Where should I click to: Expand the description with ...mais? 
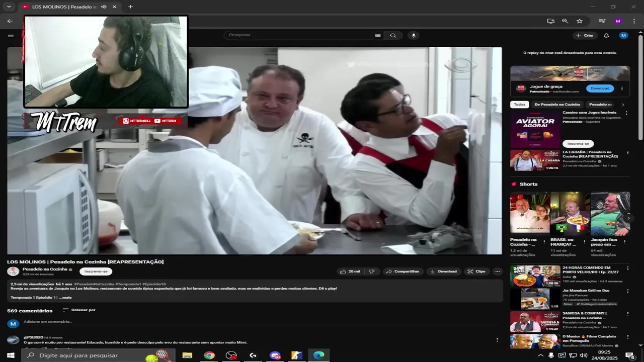[65, 298]
